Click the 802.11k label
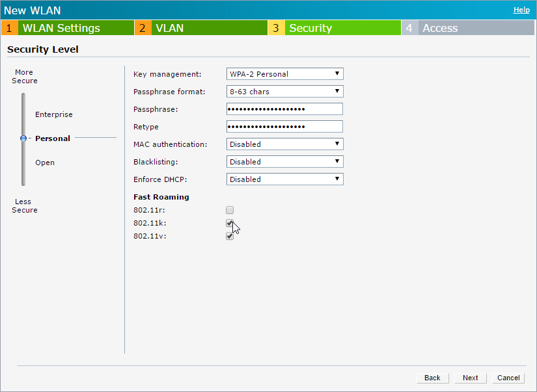 pos(150,223)
